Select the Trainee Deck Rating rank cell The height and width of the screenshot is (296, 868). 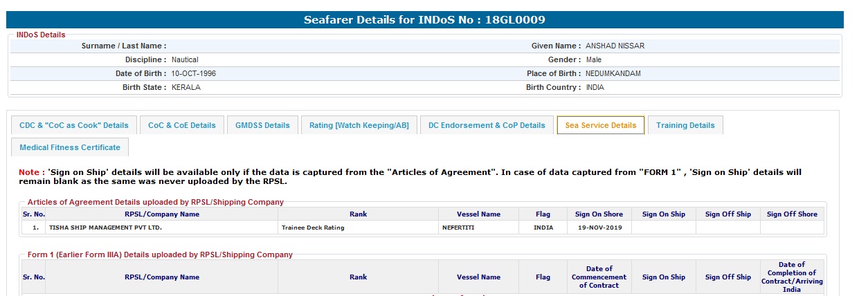pyautogui.click(x=313, y=228)
